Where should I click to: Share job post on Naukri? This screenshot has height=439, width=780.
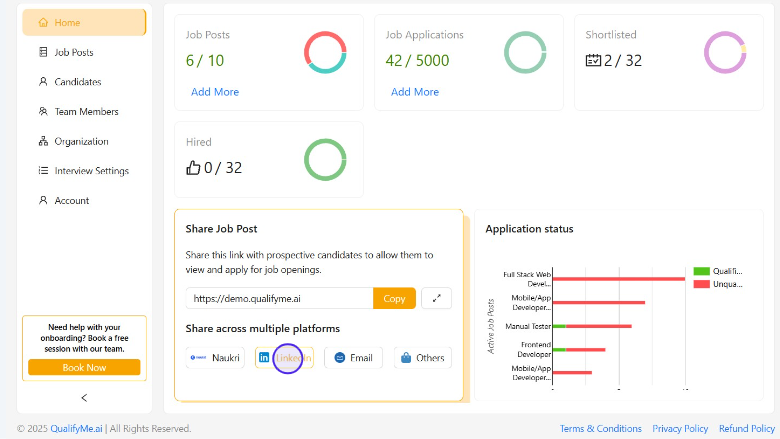pos(215,357)
